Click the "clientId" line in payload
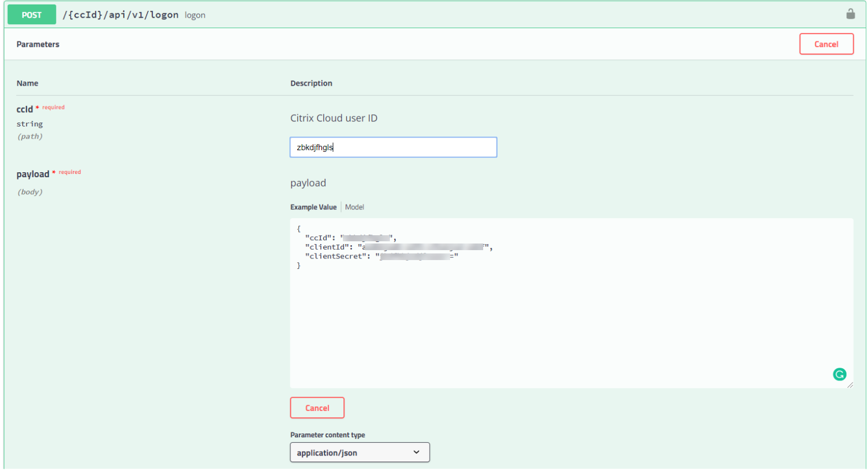This screenshot has width=868, height=471. pyautogui.click(x=399, y=247)
